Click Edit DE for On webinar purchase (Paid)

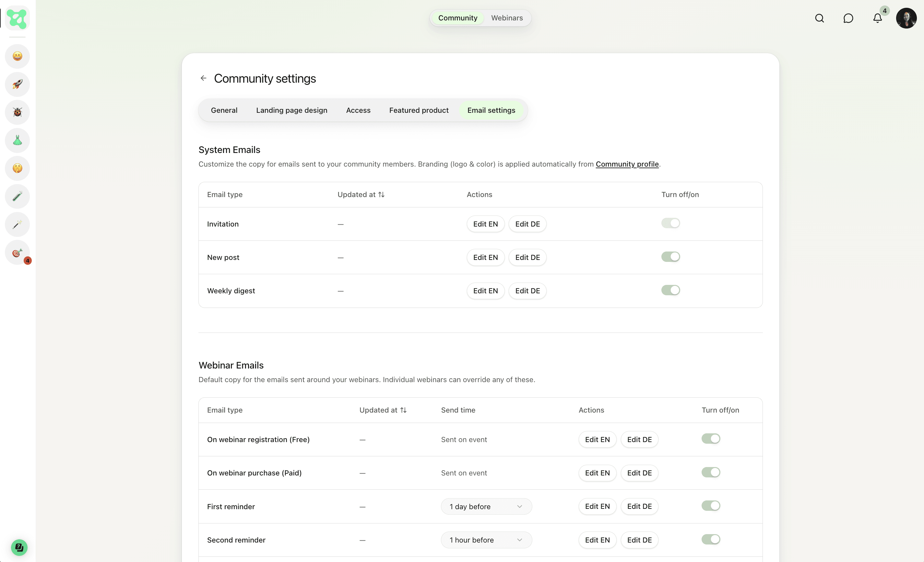coord(639,473)
